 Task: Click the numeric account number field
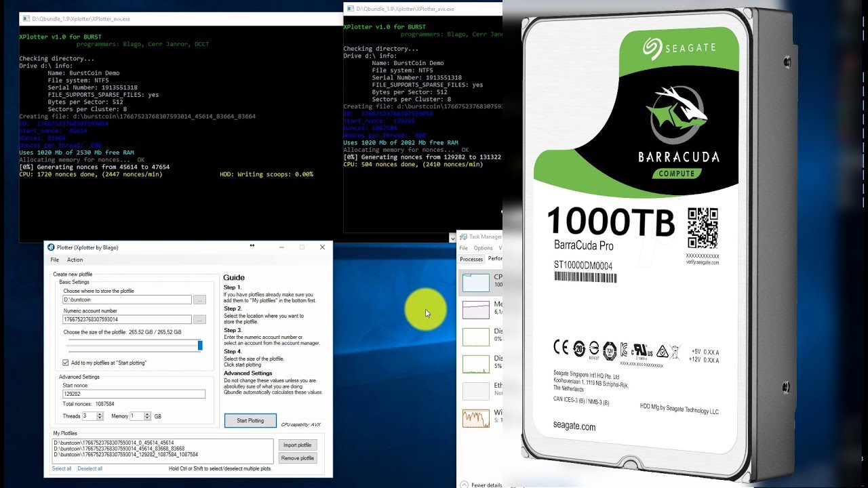(127, 319)
